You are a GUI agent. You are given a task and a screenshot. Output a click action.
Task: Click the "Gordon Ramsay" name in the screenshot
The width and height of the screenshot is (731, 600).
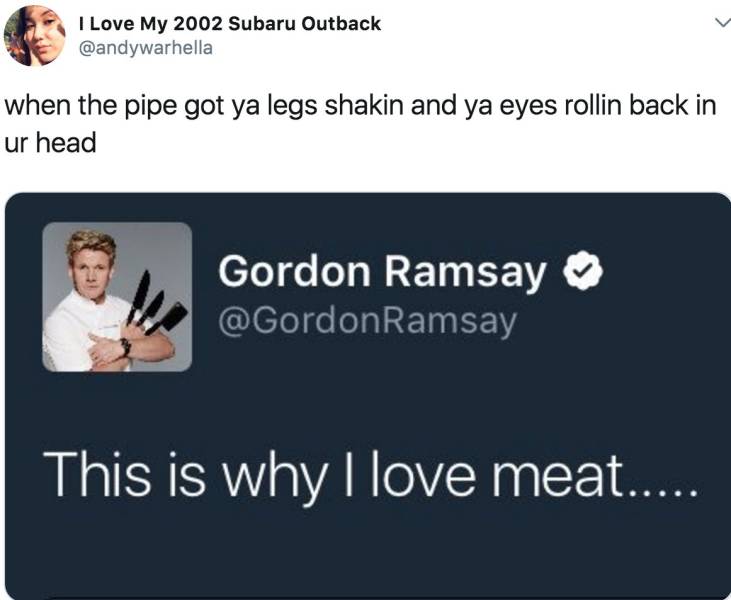pyautogui.click(x=383, y=272)
